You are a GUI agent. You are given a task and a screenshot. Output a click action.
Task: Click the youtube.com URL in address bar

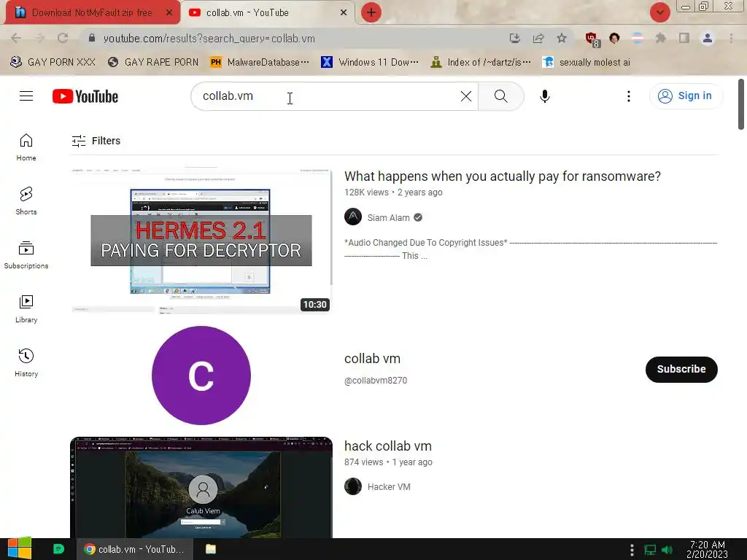click(209, 39)
